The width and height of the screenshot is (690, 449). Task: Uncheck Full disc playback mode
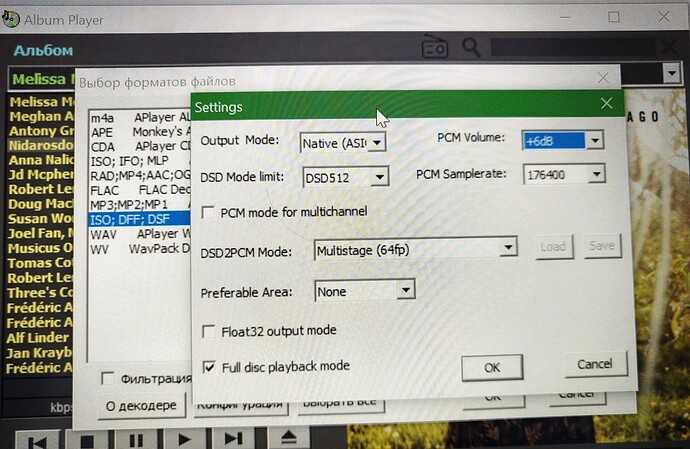(x=210, y=367)
